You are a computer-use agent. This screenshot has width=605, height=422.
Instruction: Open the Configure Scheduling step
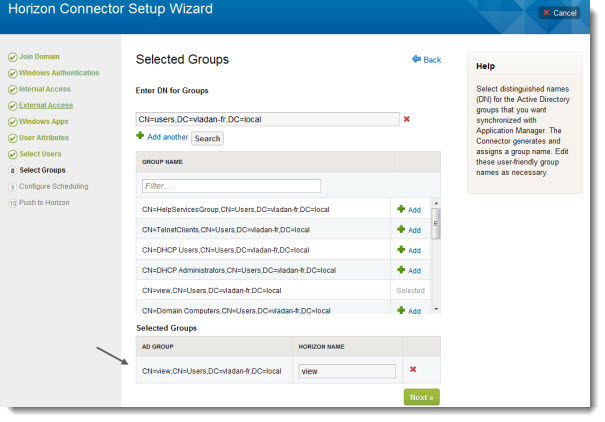[54, 186]
